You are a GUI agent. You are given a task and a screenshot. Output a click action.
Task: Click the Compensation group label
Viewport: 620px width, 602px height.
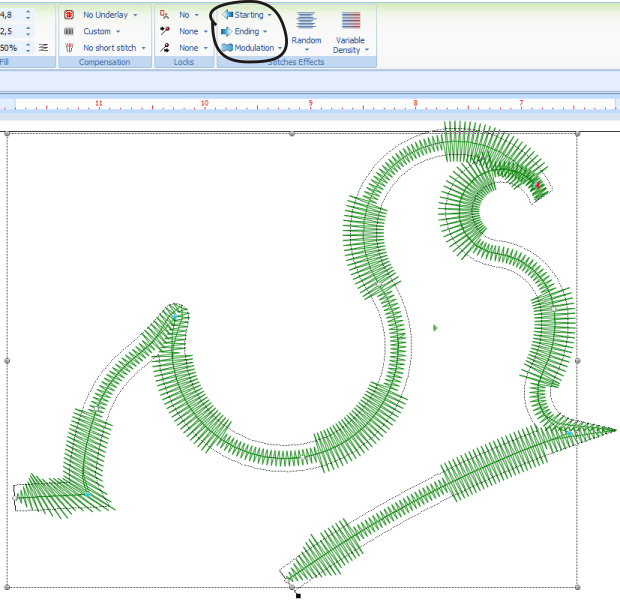tap(104, 62)
